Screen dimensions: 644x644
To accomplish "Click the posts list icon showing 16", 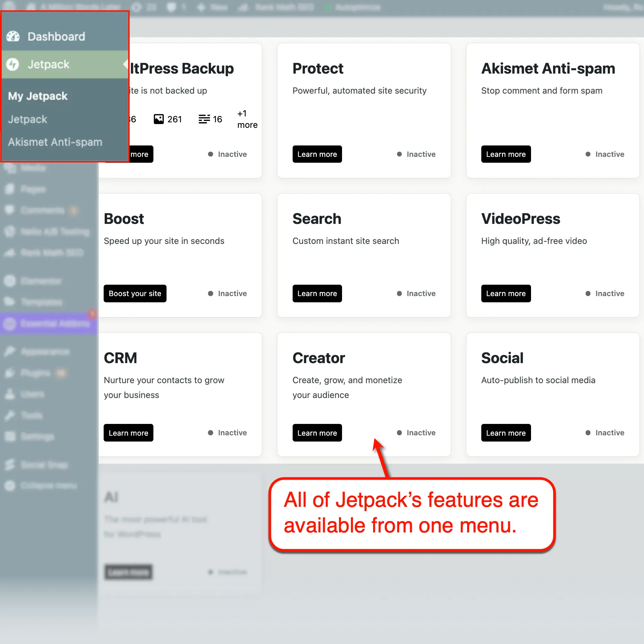I will tap(204, 119).
